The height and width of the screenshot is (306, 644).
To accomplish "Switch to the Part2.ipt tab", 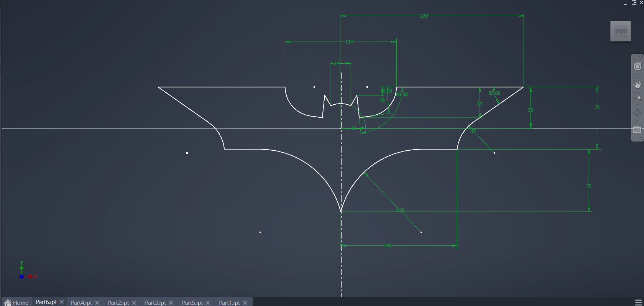I will [118, 303].
